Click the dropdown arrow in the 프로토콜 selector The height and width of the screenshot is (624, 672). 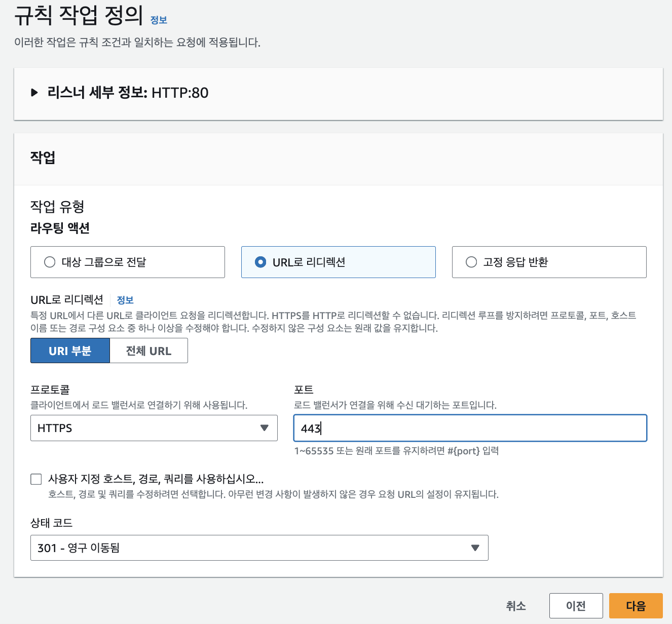click(265, 428)
